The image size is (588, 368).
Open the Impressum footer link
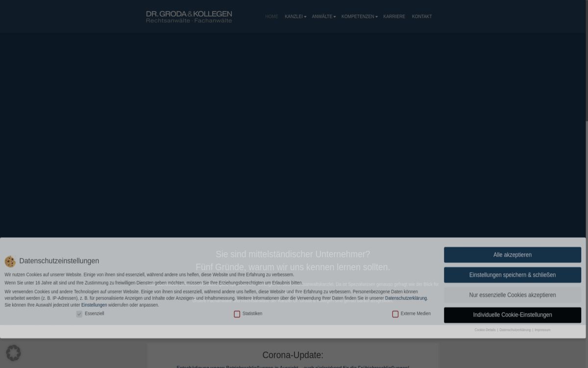[542, 330]
